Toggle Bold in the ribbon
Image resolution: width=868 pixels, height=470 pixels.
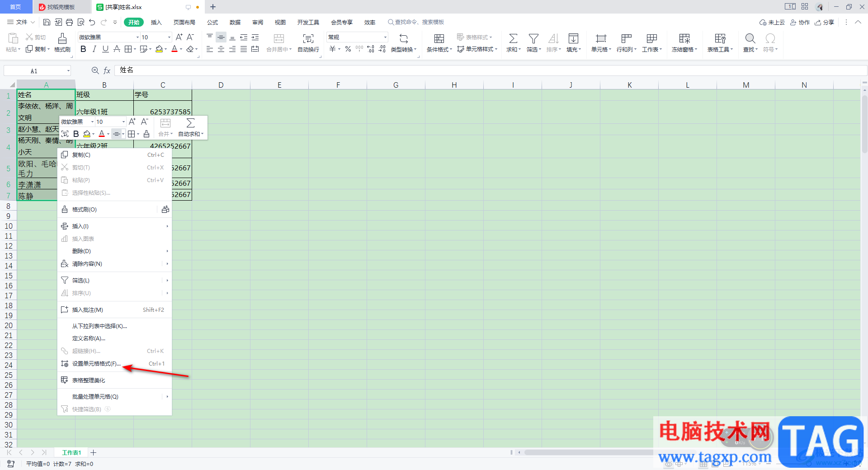pos(83,49)
